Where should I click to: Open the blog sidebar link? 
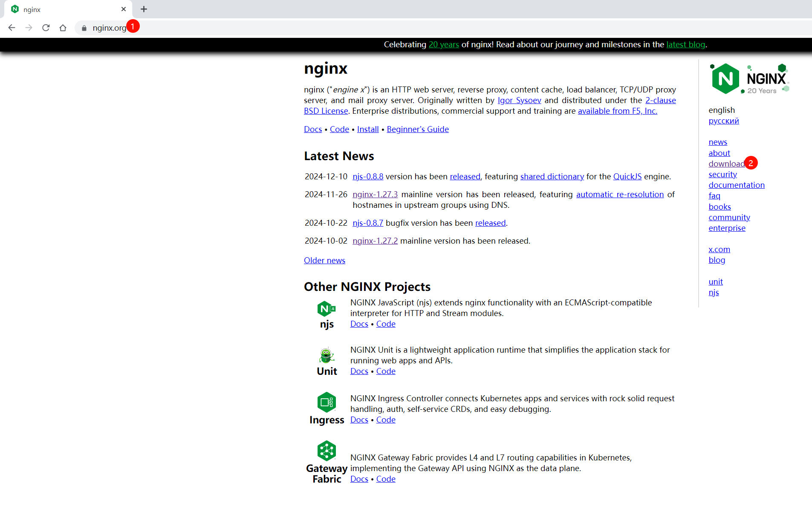click(717, 260)
